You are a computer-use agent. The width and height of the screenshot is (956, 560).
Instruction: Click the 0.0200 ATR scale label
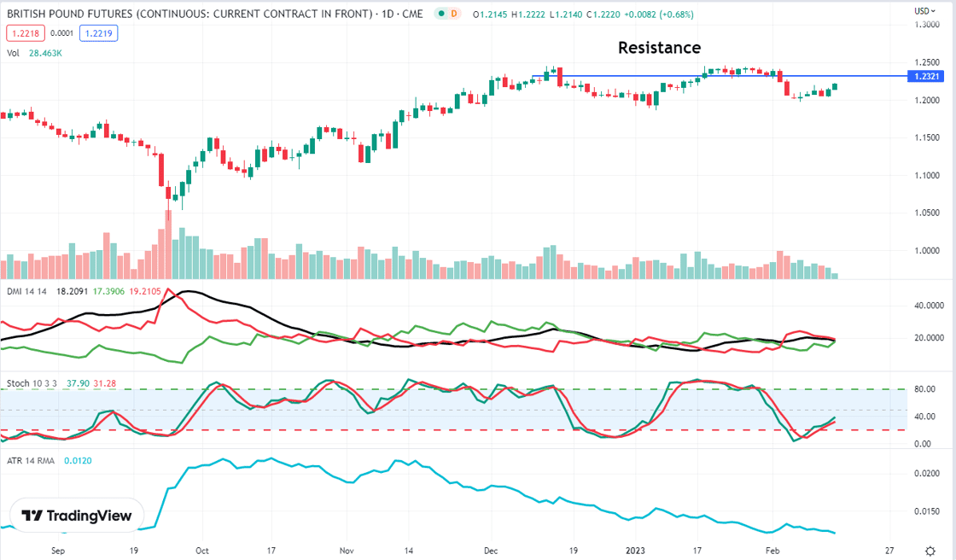click(x=927, y=473)
